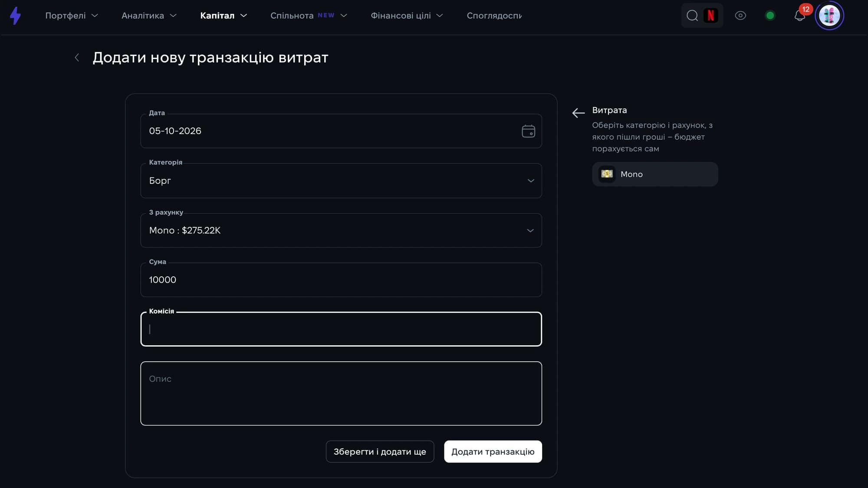This screenshot has height=488, width=868.
Task: Click the Netflix N icon
Action: click(711, 16)
